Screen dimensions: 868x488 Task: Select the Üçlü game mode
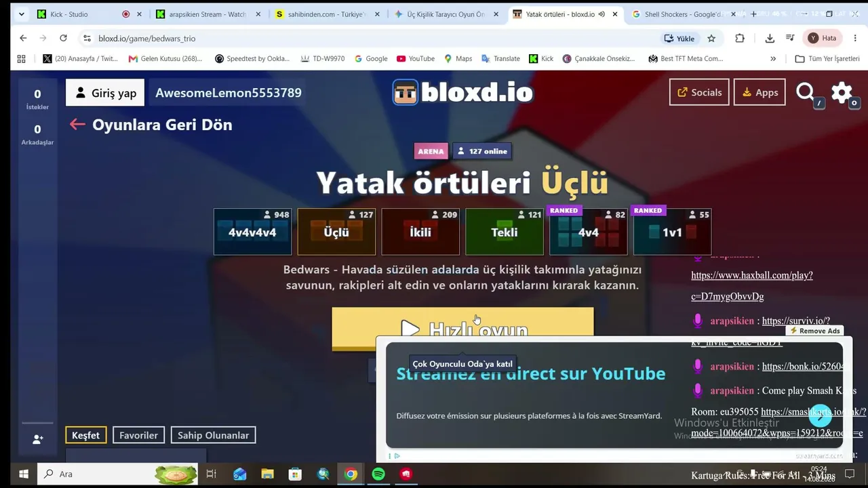(x=336, y=232)
